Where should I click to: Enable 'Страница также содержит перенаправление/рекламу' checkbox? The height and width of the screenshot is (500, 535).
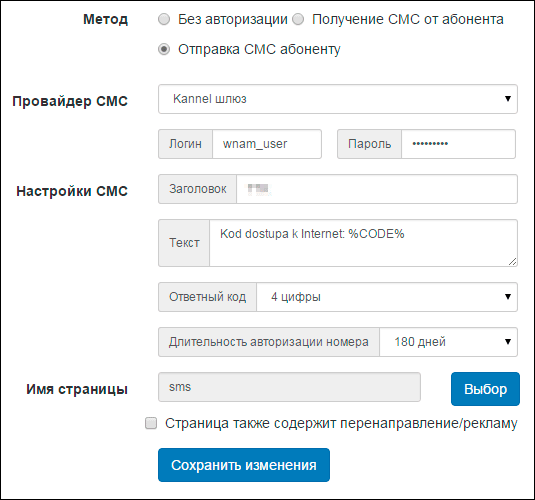point(151,423)
